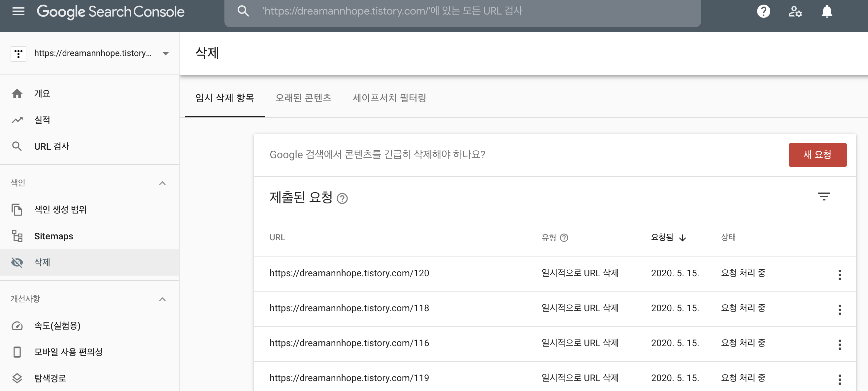
Task: Click date 2020. 5. 15. in /116 row
Action: [675, 343]
